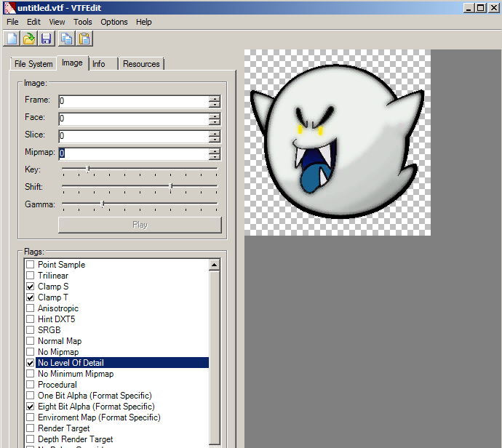The image size is (502, 448).
Task: Click the Save floppy disk icon
Action: pos(47,39)
